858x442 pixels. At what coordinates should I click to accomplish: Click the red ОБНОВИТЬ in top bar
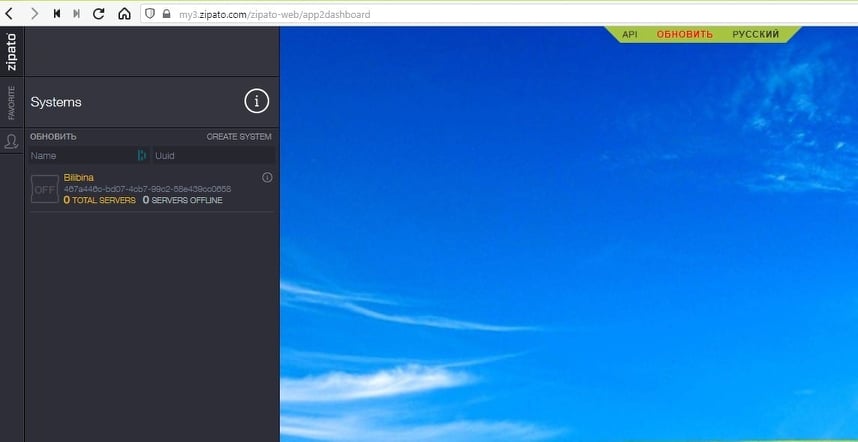coord(684,34)
